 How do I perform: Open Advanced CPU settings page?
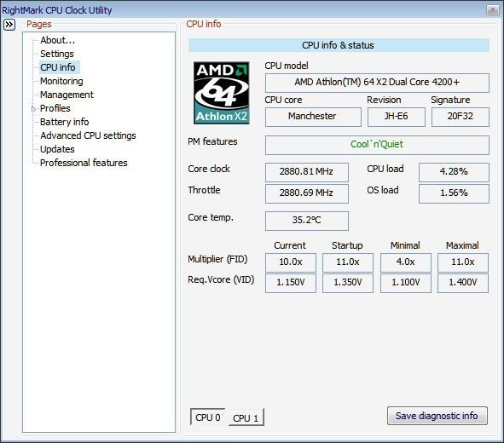(88, 135)
